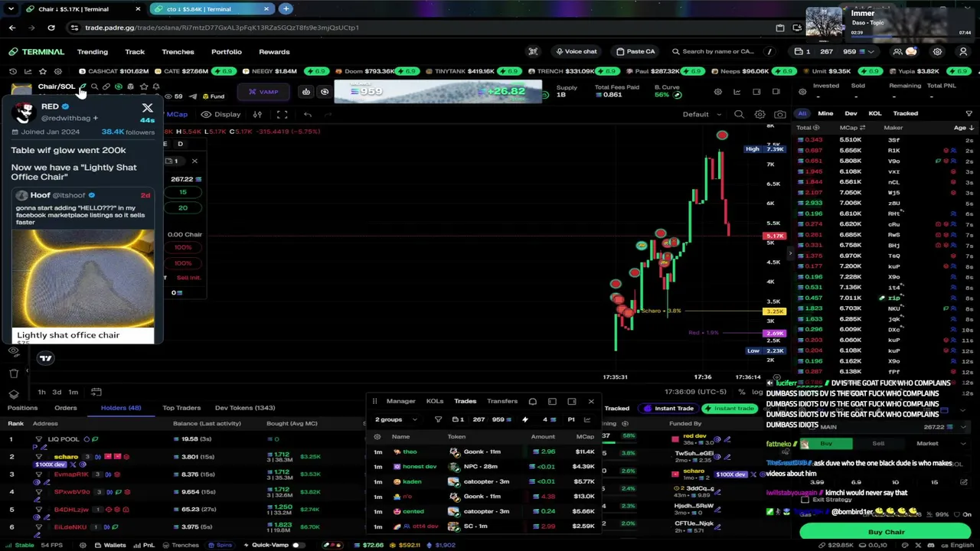This screenshot has width=980, height=551.
Task: Select the 3d timeframe
Action: pyautogui.click(x=57, y=393)
